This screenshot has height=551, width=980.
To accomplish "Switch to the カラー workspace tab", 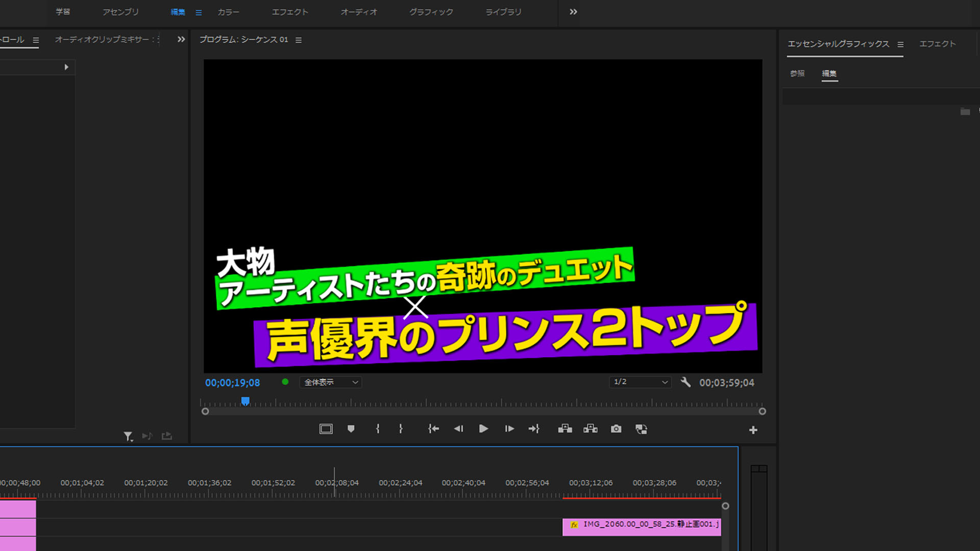I will click(x=228, y=12).
